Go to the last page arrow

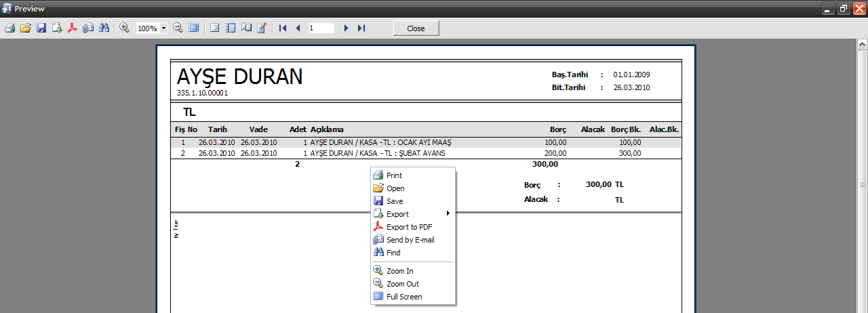click(x=361, y=28)
